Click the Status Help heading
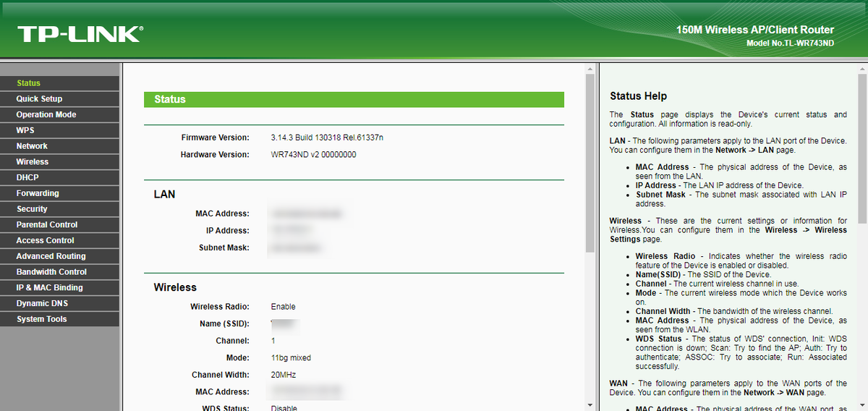Image resolution: width=868 pixels, height=411 pixels. point(638,96)
